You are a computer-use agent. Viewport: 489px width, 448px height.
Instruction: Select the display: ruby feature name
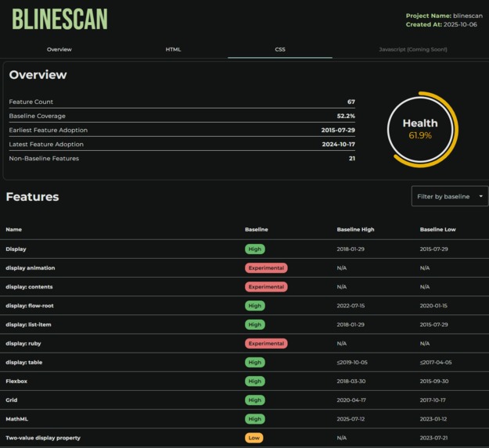(23, 343)
